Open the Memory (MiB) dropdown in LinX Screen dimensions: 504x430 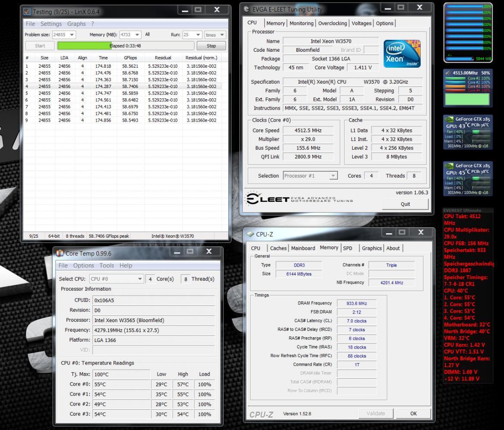coord(137,35)
